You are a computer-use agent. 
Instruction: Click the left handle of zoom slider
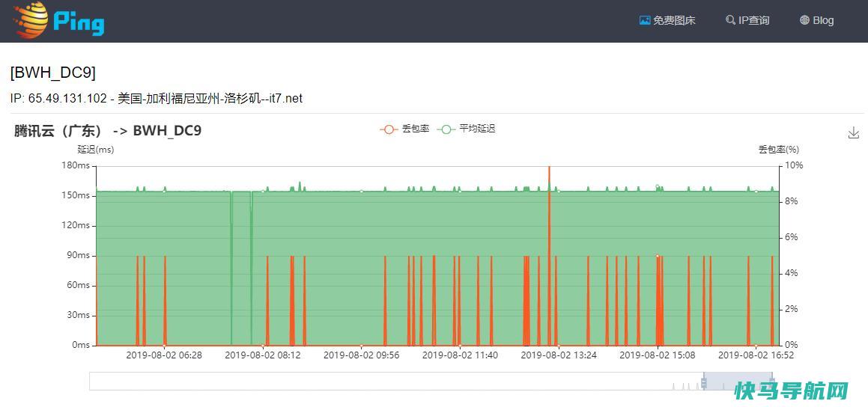(x=704, y=382)
